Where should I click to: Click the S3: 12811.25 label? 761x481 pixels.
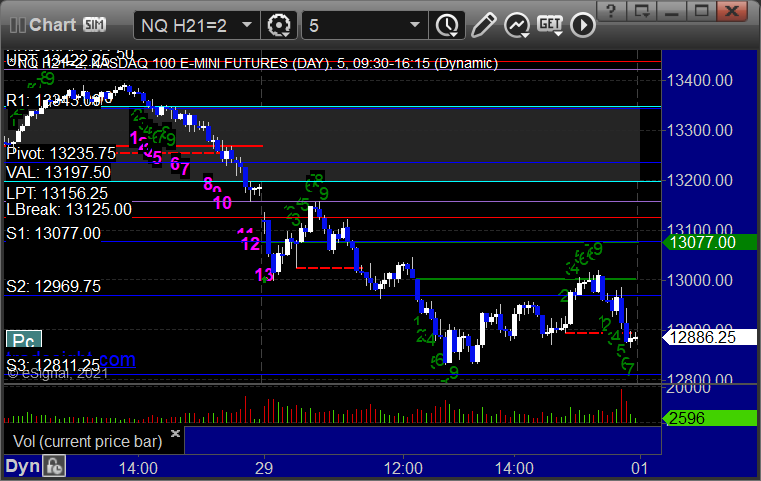(x=53, y=364)
